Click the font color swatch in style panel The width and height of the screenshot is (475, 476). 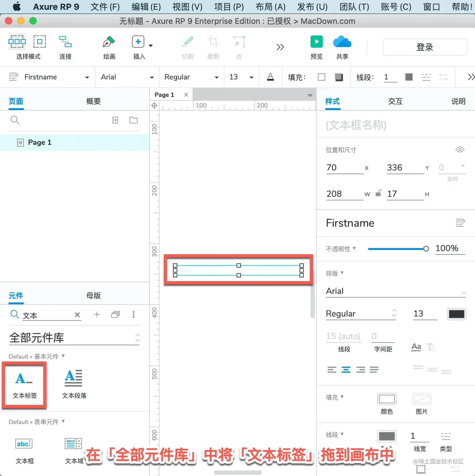click(x=456, y=314)
